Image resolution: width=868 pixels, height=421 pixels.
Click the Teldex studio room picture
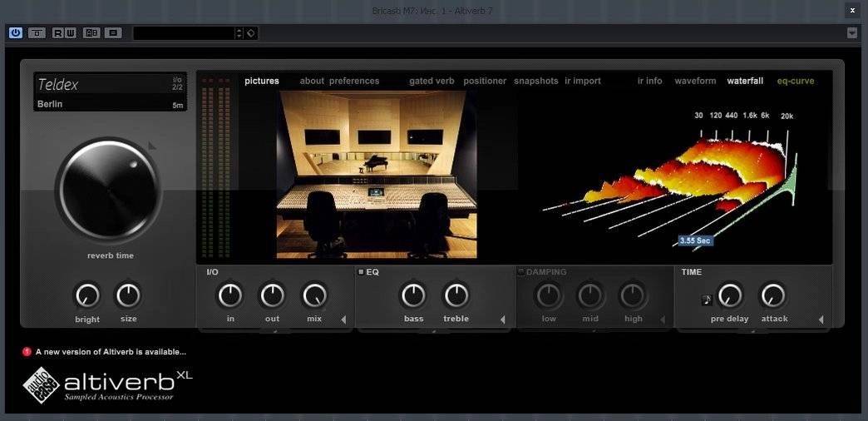point(377,175)
